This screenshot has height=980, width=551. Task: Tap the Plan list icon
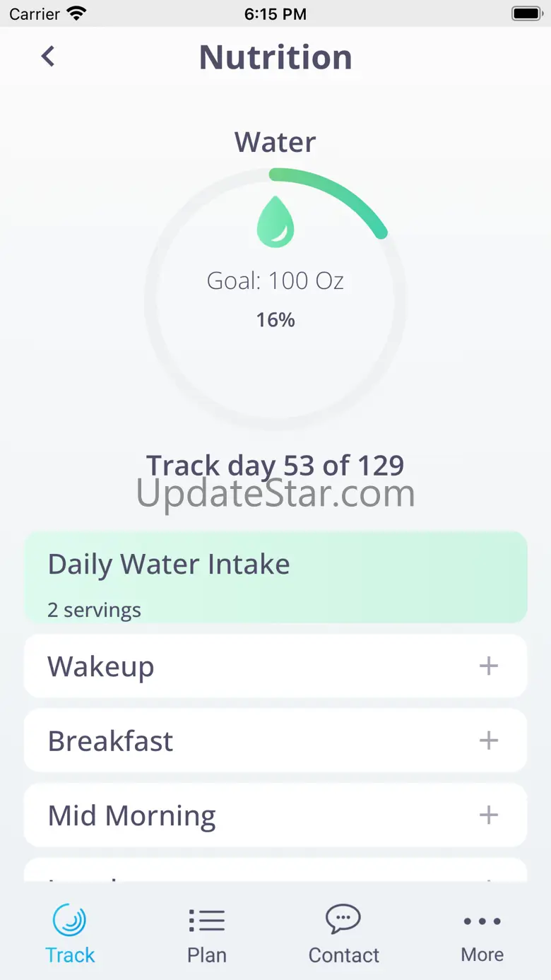pyautogui.click(x=206, y=921)
